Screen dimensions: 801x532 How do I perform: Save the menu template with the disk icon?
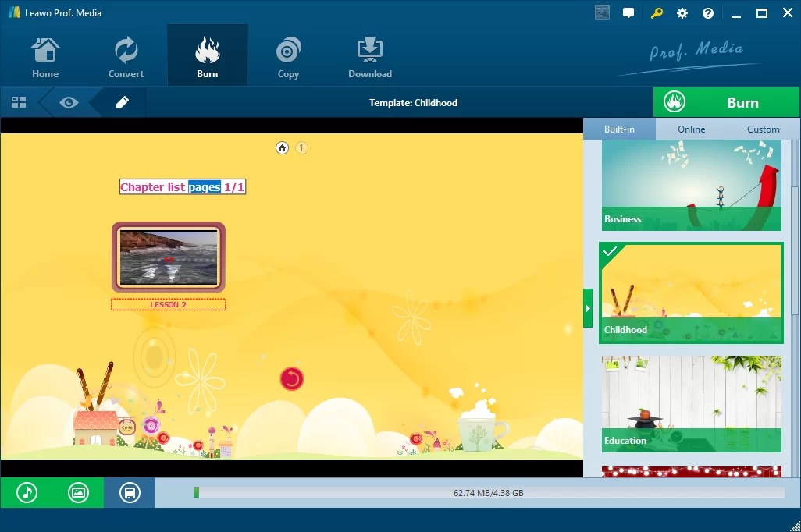coord(130,493)
